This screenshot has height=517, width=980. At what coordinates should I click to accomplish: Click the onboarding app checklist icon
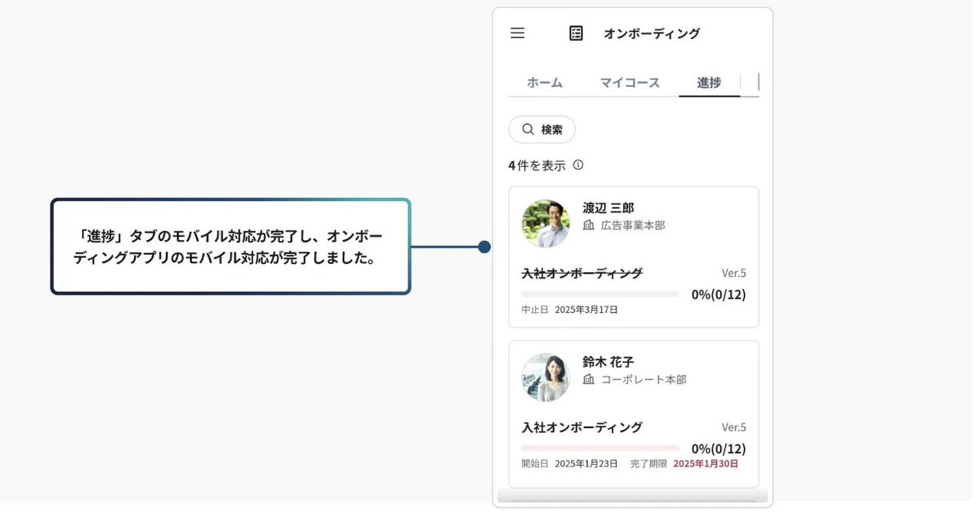tap(577, 33)
